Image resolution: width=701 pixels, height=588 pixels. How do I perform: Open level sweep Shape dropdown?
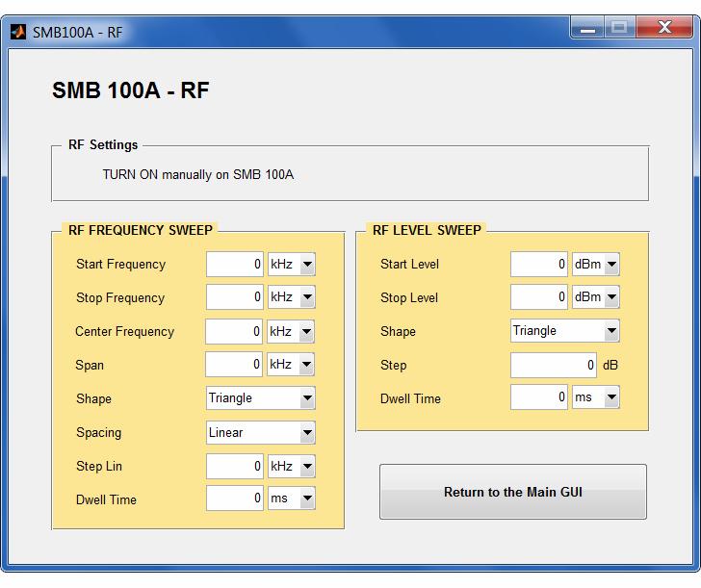(x=565, y=331)
